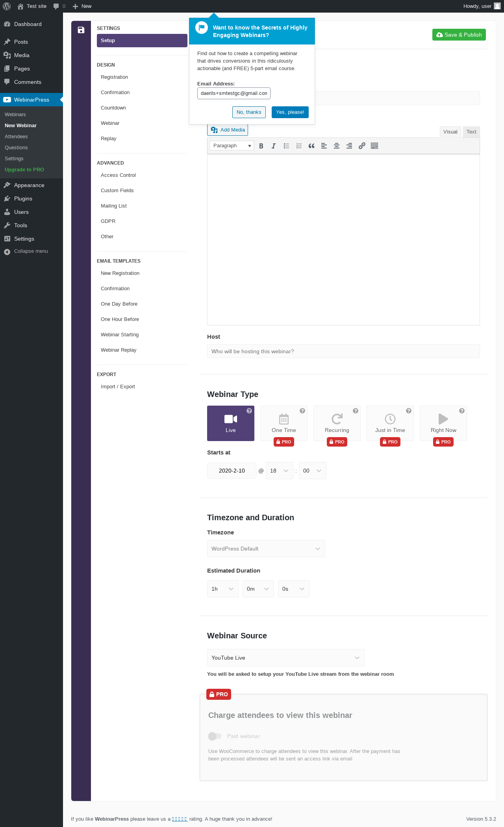Viewport: 504px width, 827px height.
Task: Align text left
Action: 324,146
